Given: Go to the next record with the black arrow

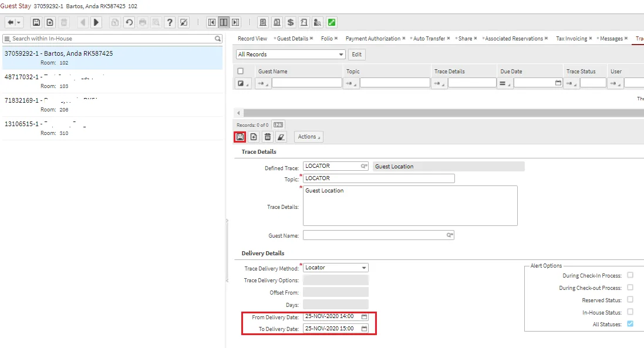Looking at the screenshot, I should [96, 22].
